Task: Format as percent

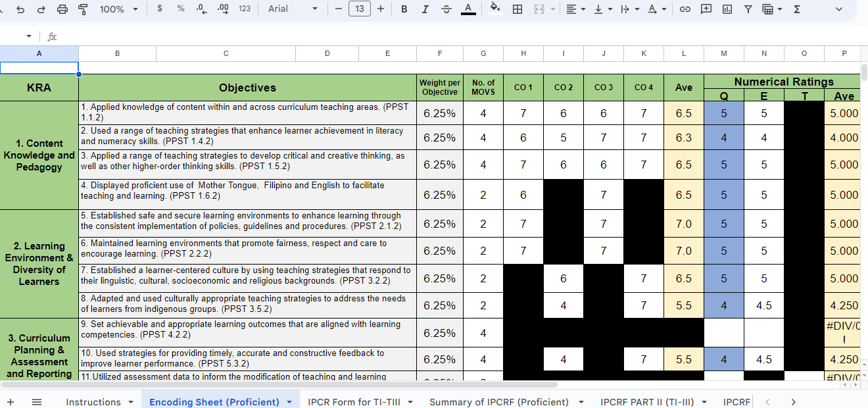Action: [x=180, y=9]
